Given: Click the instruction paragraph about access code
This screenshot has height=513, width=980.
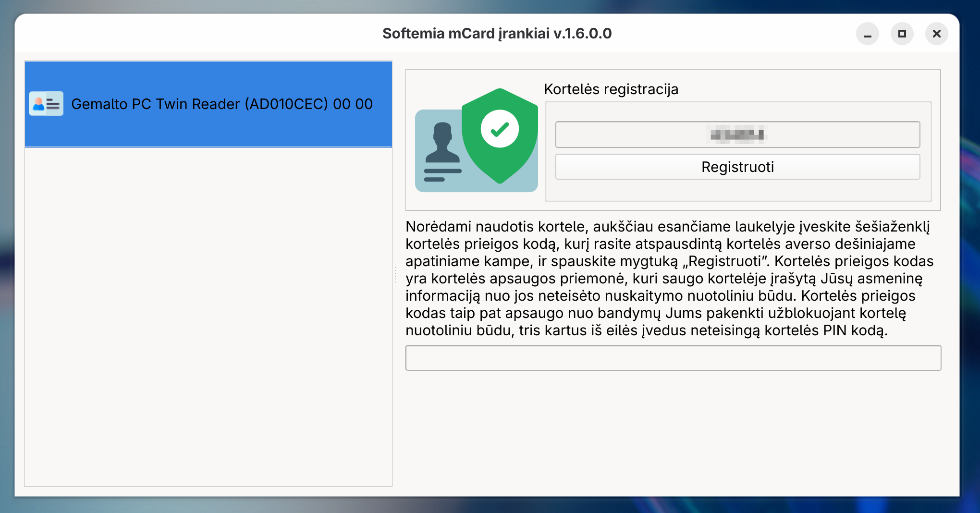Looking at the screenshot, I should [670, 279].
